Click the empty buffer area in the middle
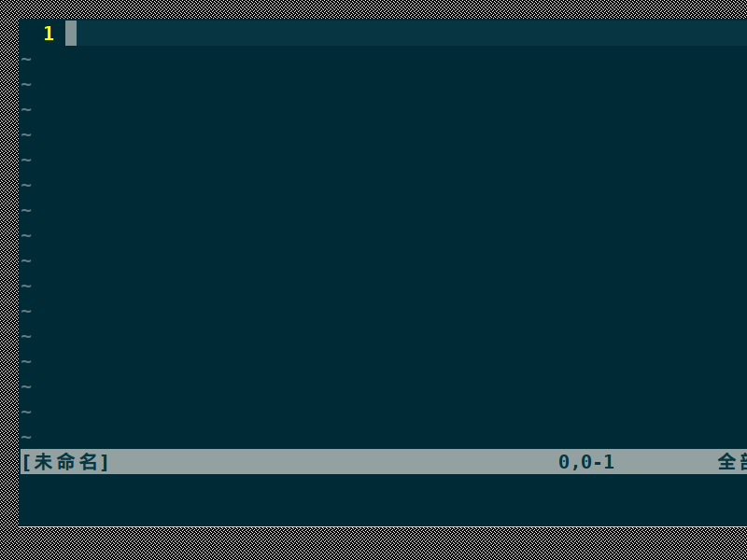Image resolution: width=747 pixels, height=560 pixels. point(383,247)
